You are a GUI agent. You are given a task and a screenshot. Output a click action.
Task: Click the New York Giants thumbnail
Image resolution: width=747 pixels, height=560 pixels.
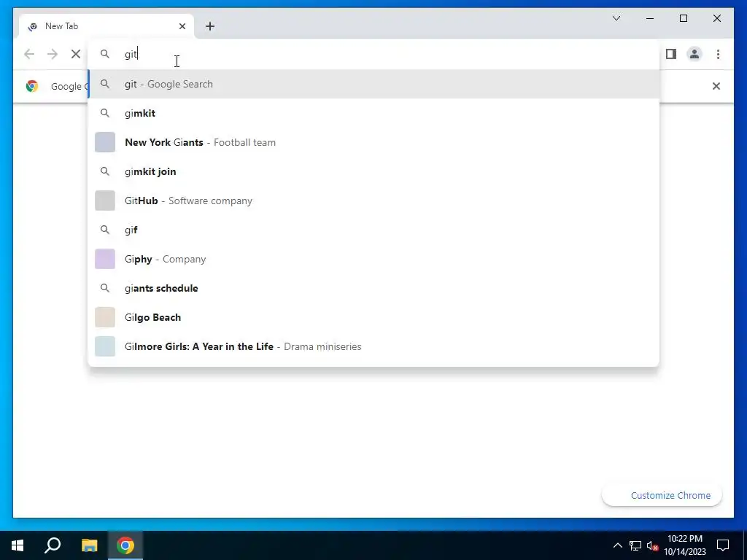pyautogui.click(x=105, y=142)
